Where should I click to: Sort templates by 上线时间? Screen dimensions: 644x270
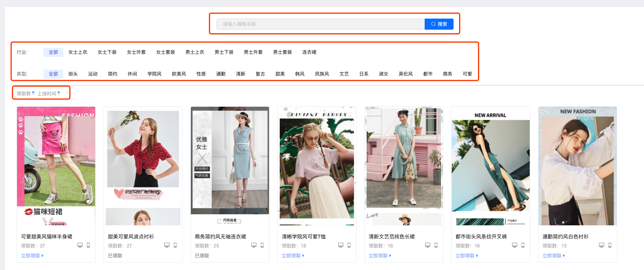point(49,94)
